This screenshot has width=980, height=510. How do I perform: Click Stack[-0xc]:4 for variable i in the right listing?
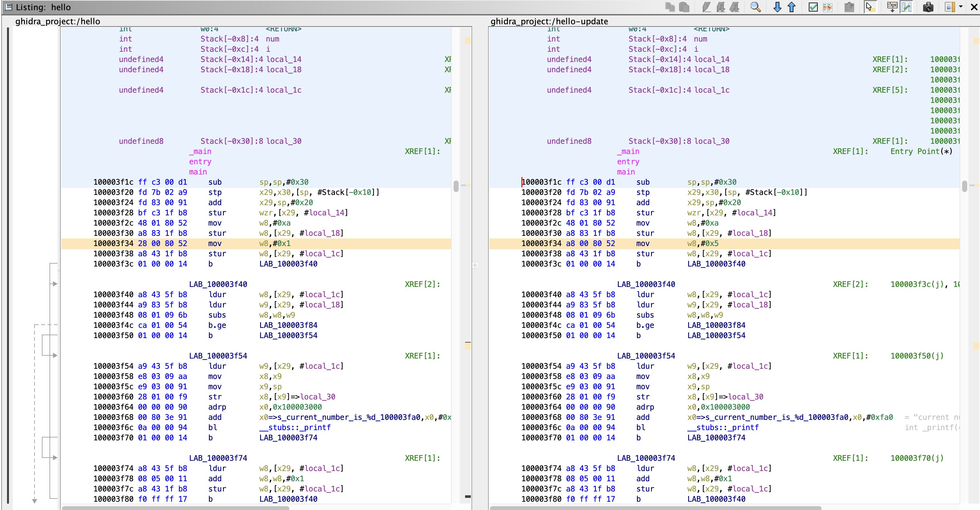(x=657, y=49)
